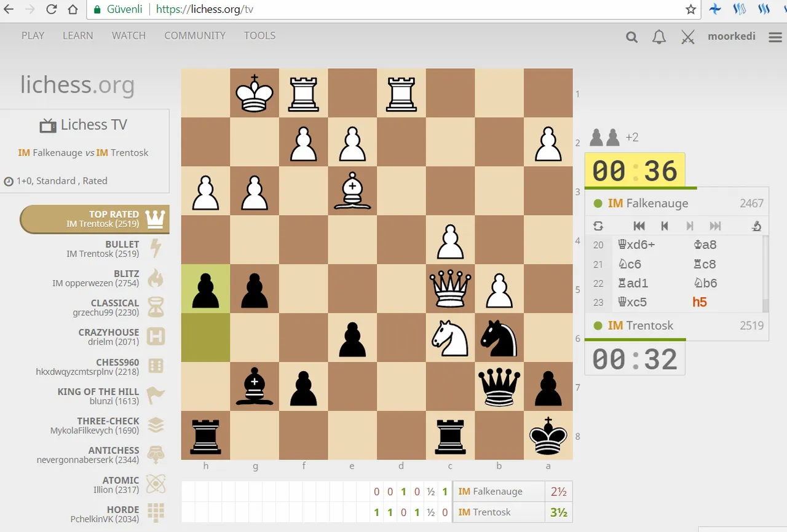Click the white knight on c6

click(x=451, y=337)
